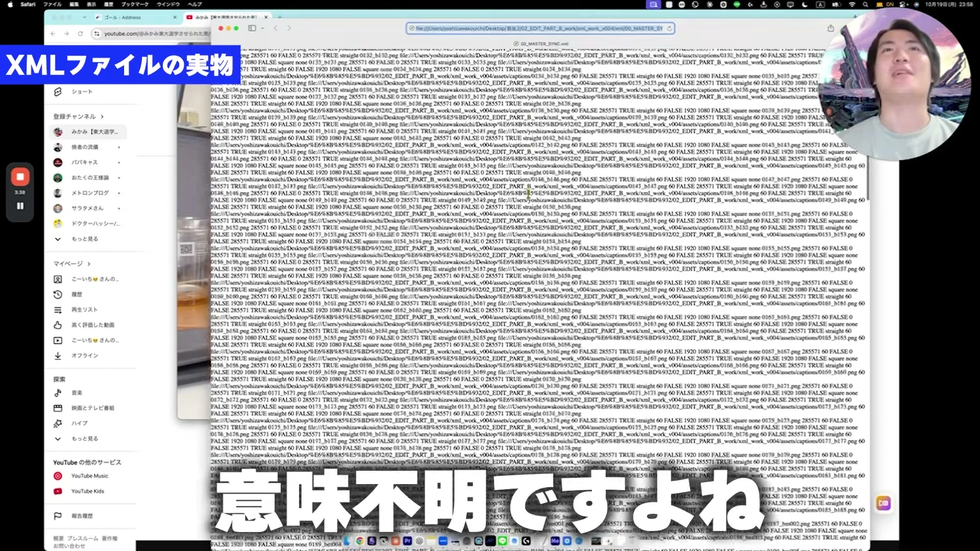Image resolution: width=980 pixels, height=551 pixels.
Task: Open YouTube Kids service link
Action: pyautogui.click(x=87, y=491)
